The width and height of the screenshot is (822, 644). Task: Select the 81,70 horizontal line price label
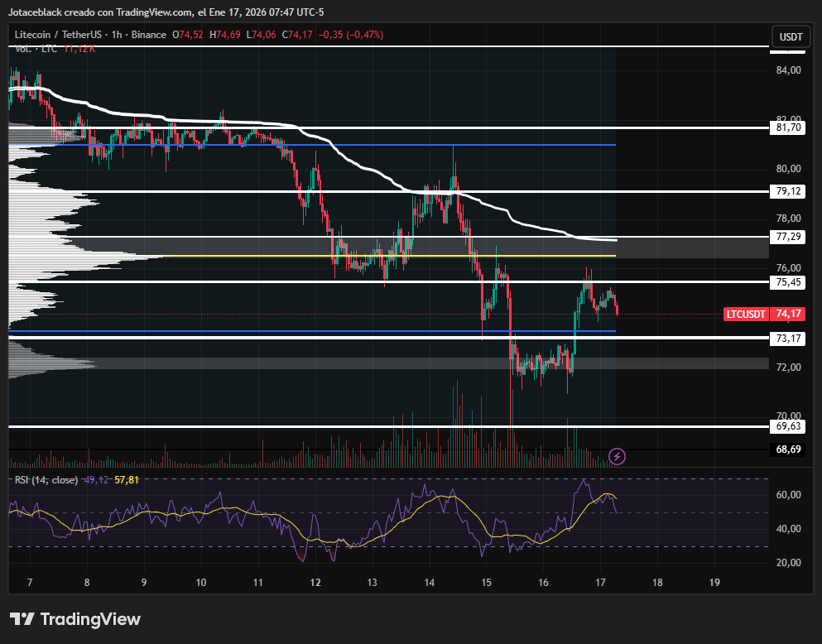(x=788, y=127)
